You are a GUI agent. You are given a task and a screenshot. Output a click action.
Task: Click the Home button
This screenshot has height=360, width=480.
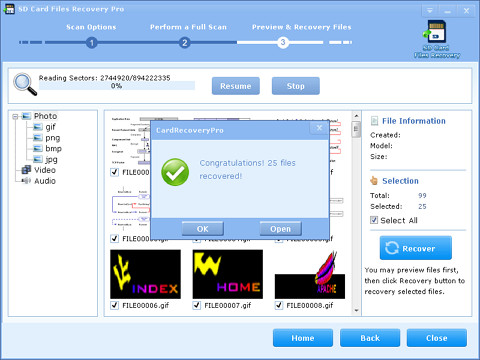pyautogui.click(x=303, y=338)
